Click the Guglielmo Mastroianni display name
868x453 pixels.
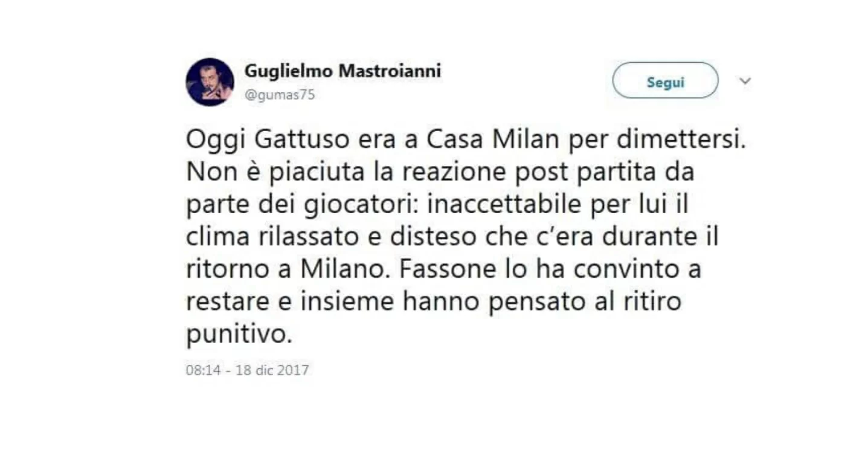[x=342, y=70]
